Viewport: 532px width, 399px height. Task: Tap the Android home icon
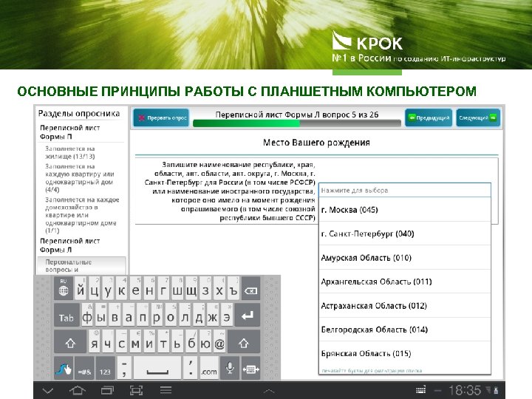77,391
